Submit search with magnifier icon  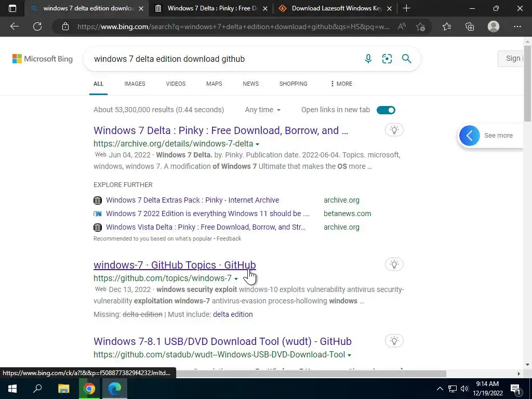(x=406, y=59)
